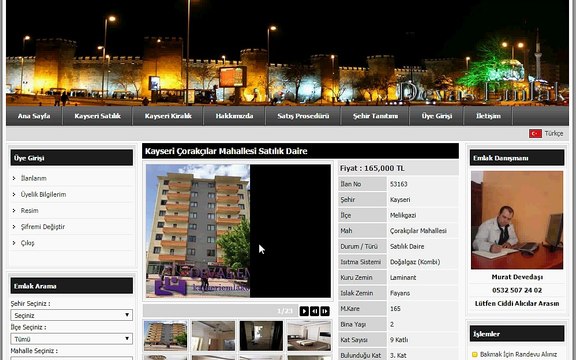Select the building exterior thumbnail

165,336
